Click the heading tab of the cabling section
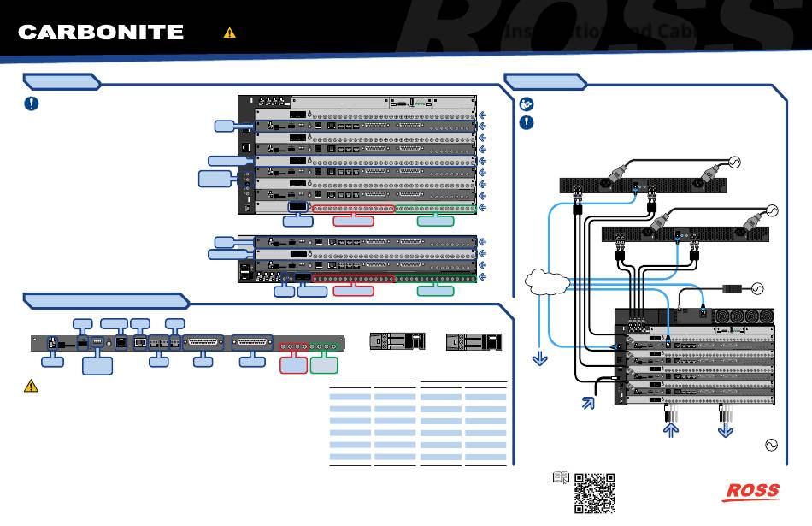812x526 pixels. click(x=545, y=81)
